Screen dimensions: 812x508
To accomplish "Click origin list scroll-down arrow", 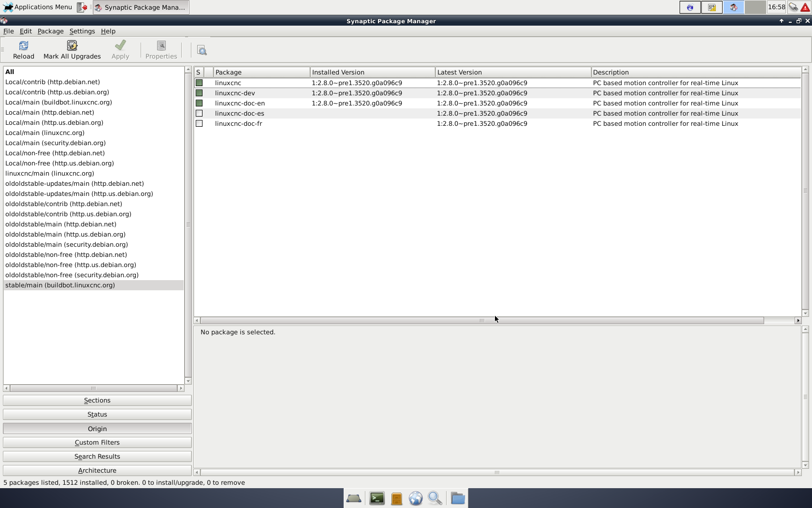I will (188, 381).
